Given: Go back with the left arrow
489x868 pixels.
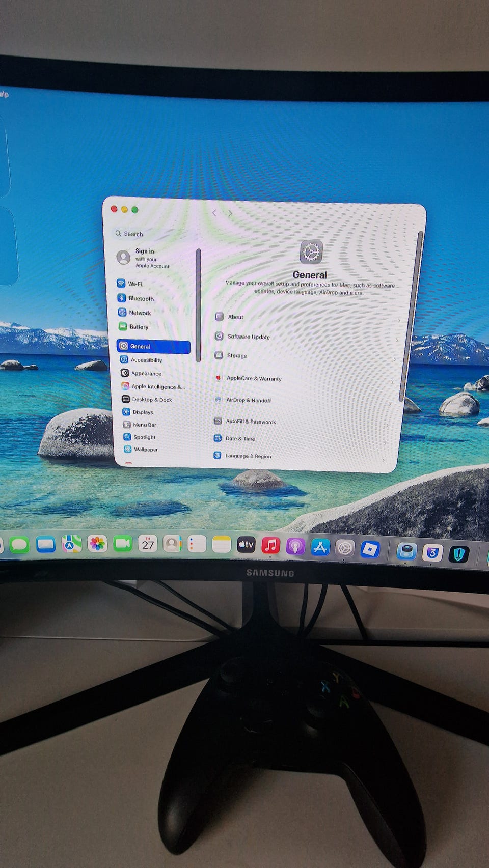Looking at the screenshot, I should pyautogui.click(x=214, y=213).
